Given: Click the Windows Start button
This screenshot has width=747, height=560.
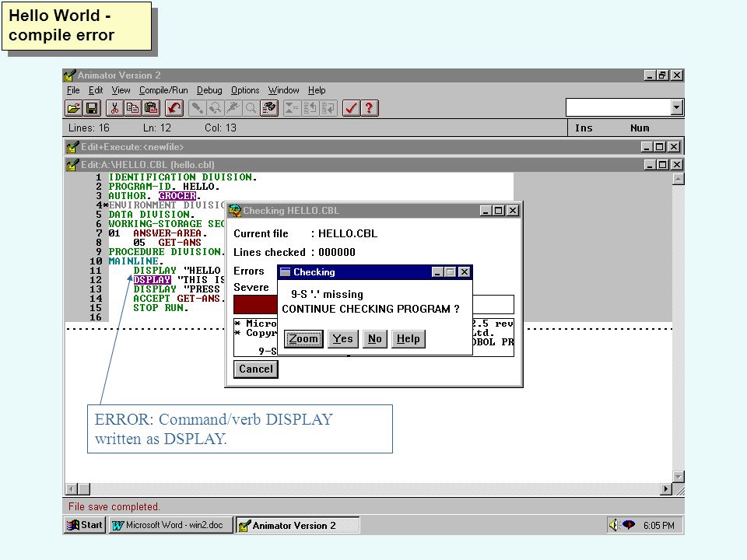Looking at the screenshot, I should click(85, 525).
